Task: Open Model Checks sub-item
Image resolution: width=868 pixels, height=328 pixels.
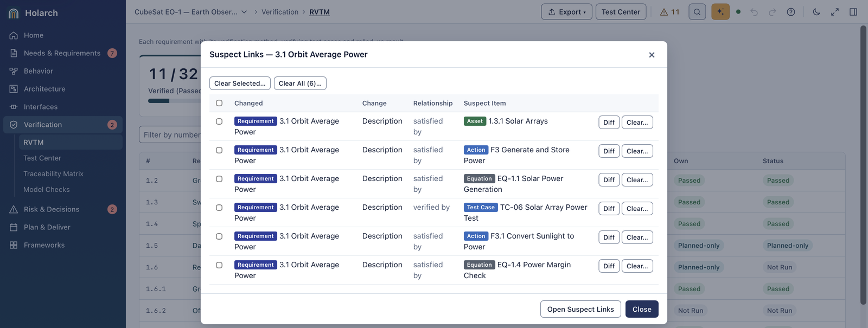Action: point(47,189)
